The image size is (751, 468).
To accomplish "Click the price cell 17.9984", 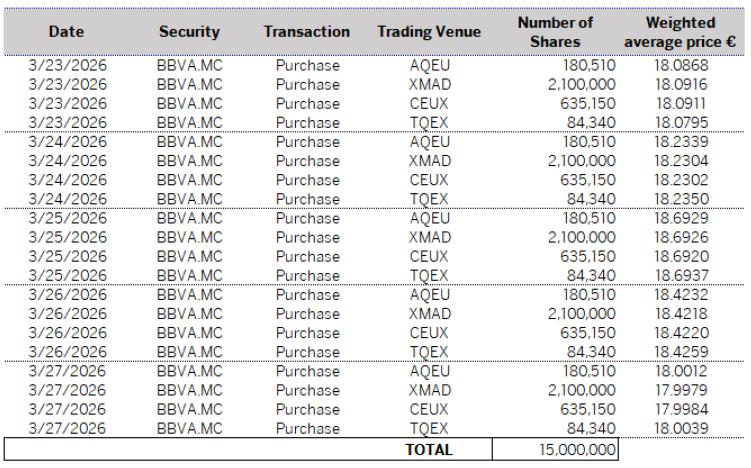I will (x=680, y=409).
